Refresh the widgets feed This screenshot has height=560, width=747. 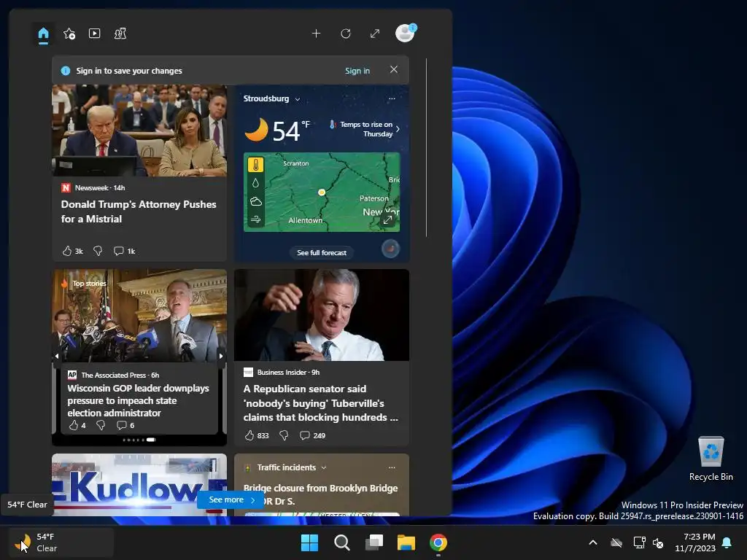(346, 34)
